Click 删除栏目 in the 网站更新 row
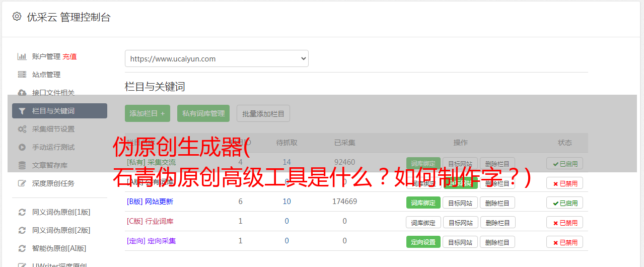This screenshot has width=644, height=267. pyautogui.click(x=497, y=203)
